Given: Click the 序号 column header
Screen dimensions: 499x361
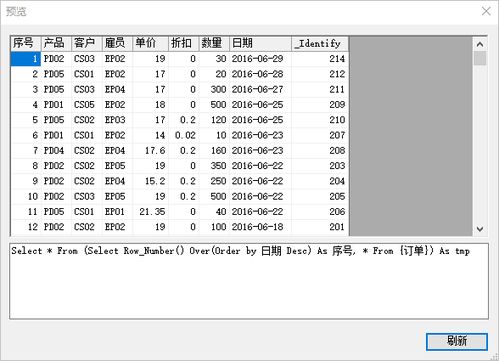Looking at the screenshot, I should tap(26, 43).
